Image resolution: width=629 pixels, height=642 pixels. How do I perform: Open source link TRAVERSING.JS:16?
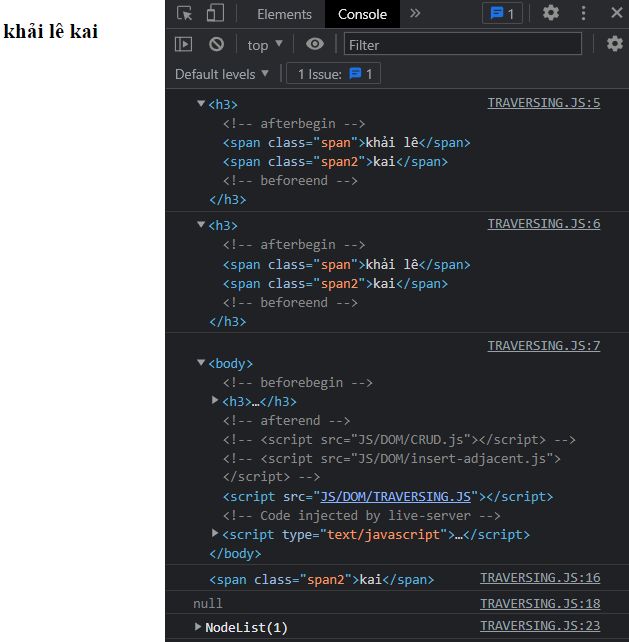pyautogui.click(x=540, y=578)
